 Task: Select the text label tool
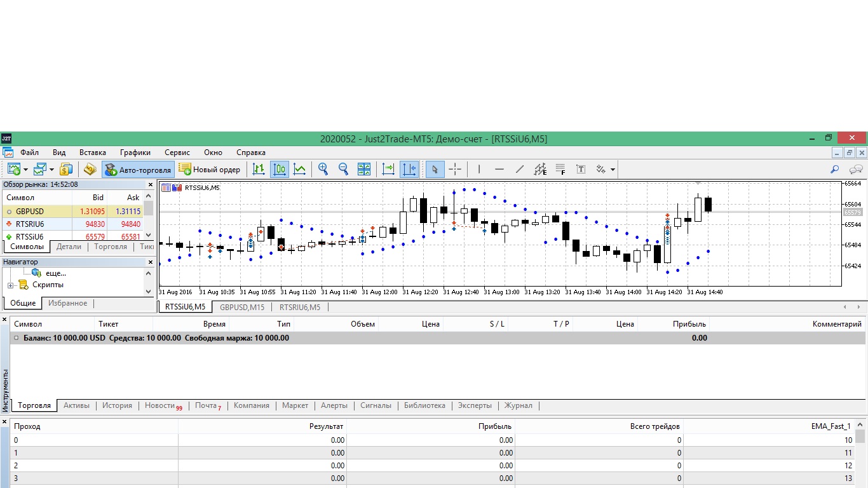(x=581, y=170)
